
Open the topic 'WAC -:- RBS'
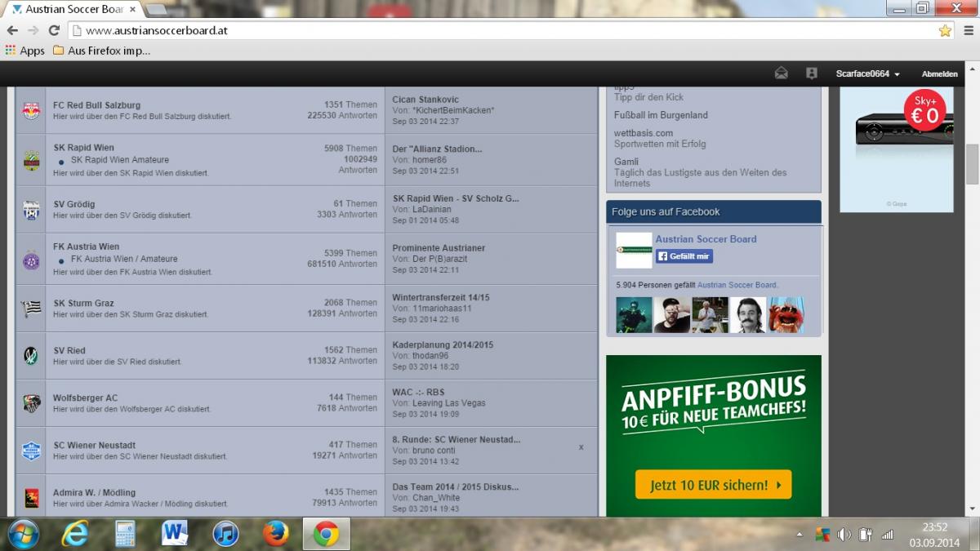point(418,393)
